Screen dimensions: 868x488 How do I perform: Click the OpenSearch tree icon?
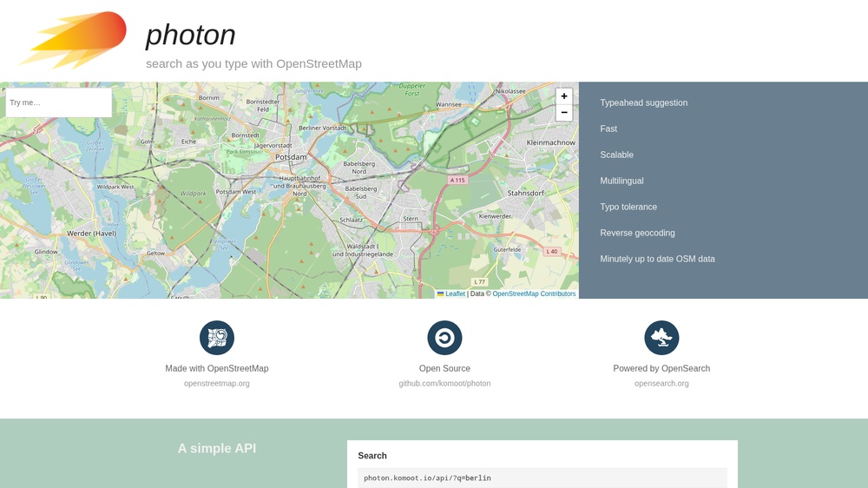pyautogui.click(x=661, y=337)
